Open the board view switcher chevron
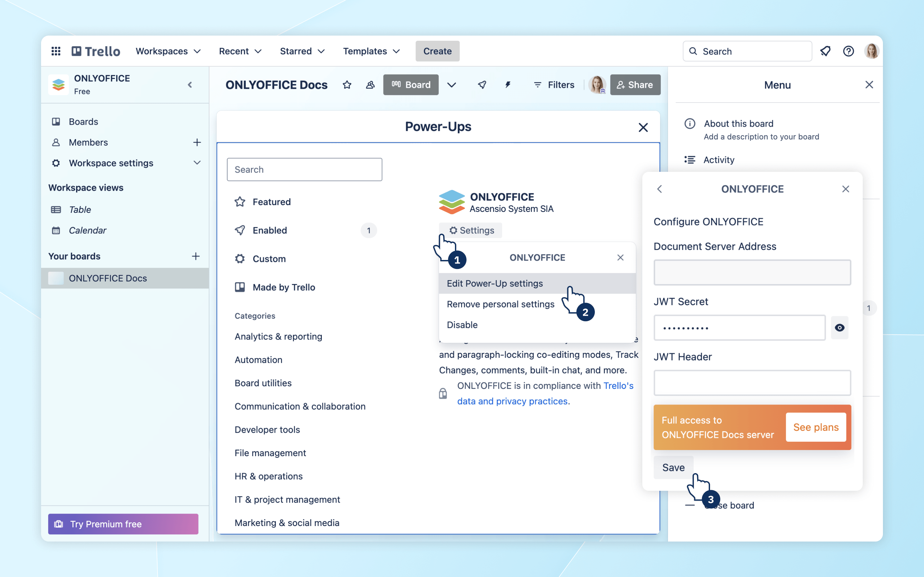Viewport: 924px width, 577px height. (452, 85)
